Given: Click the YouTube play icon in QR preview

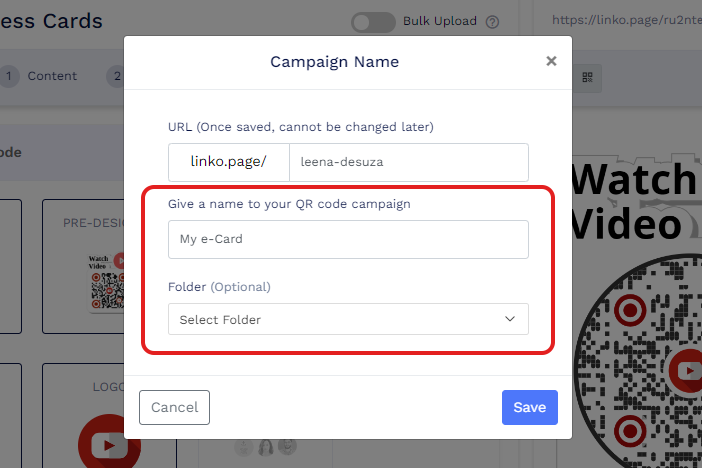Looking at the screenshot, I should pyautogui.click(x=688, y=371).
